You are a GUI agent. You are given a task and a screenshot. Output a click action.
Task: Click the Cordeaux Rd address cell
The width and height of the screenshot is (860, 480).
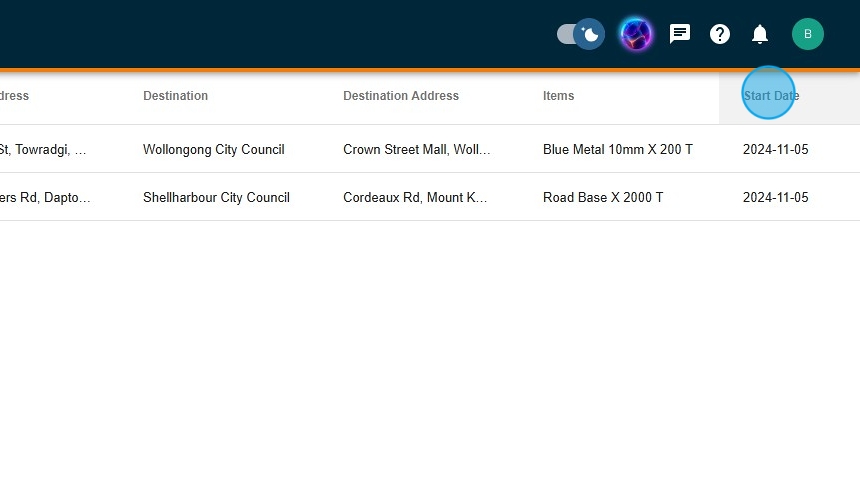point(415,198)
